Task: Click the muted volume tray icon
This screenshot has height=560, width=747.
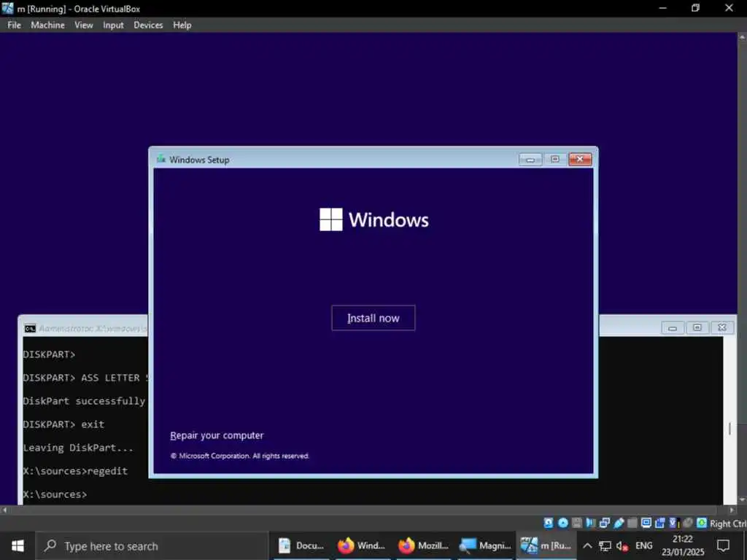Action: 622,546
